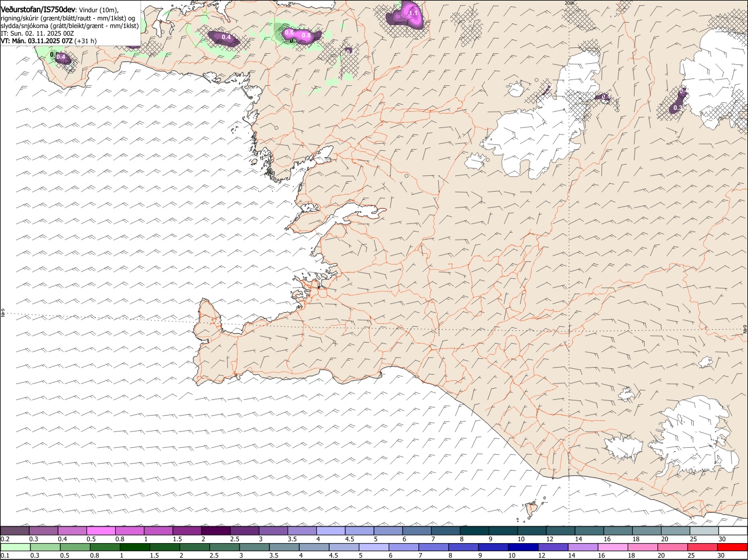Viewport: 748px width, 560px height.
Task: Select grey-teal swatch between 18 and 20
Action: tap(646, 530)
